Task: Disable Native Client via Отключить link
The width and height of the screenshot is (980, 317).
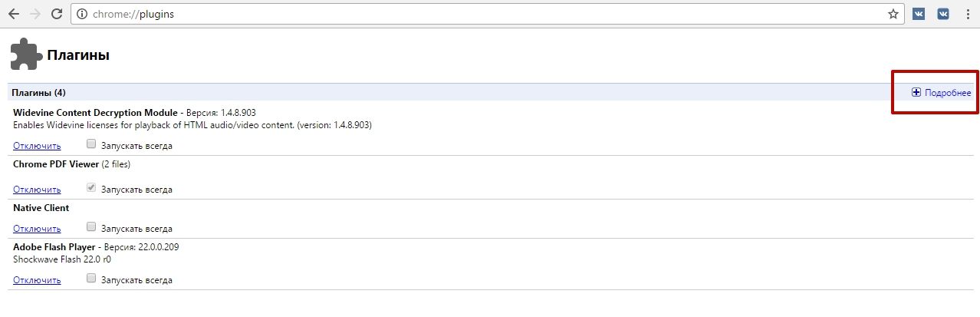Action: 37,228
